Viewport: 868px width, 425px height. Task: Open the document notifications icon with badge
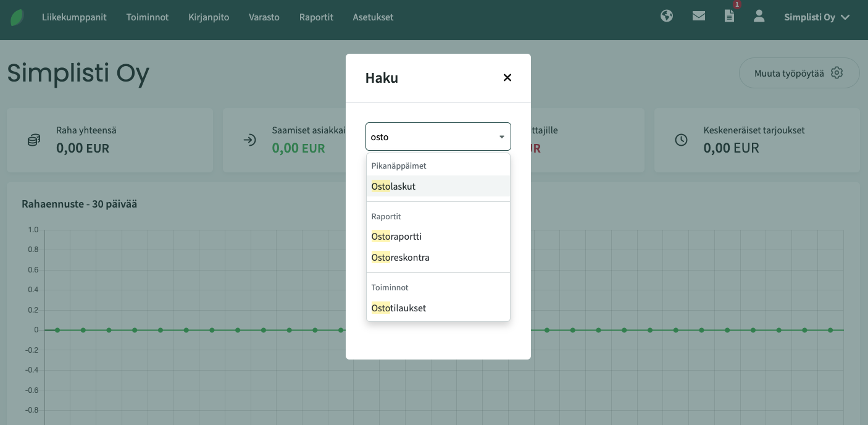[x=730, y=16]
